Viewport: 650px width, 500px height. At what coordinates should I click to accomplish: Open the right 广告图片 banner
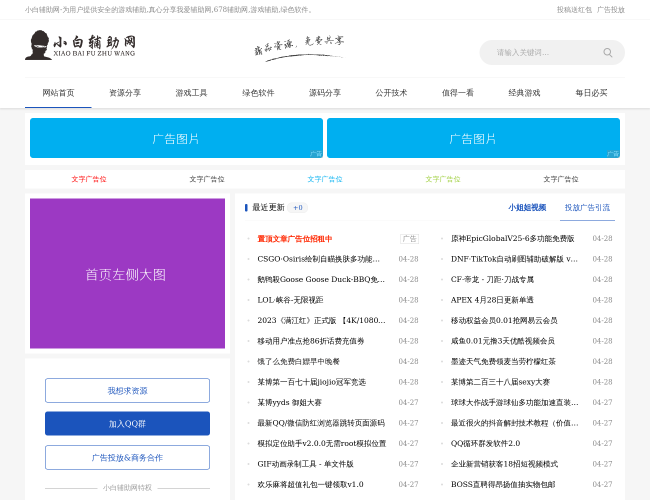pos(473,138)
